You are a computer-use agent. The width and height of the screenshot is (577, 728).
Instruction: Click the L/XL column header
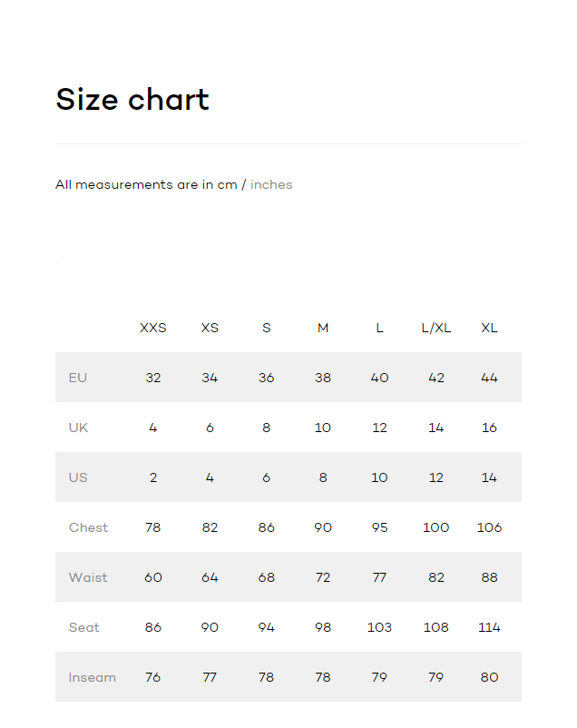(436, 328)
